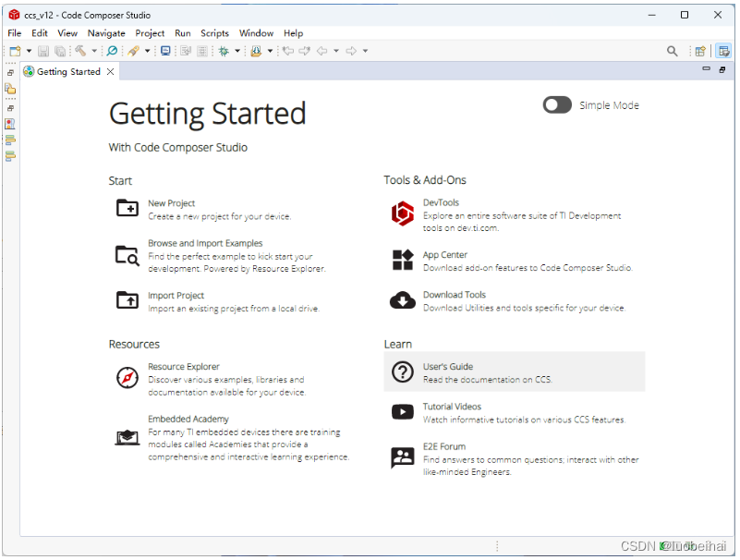Open the Scripts menu
The width and height of the screenshot is (740, 560).
214,33
